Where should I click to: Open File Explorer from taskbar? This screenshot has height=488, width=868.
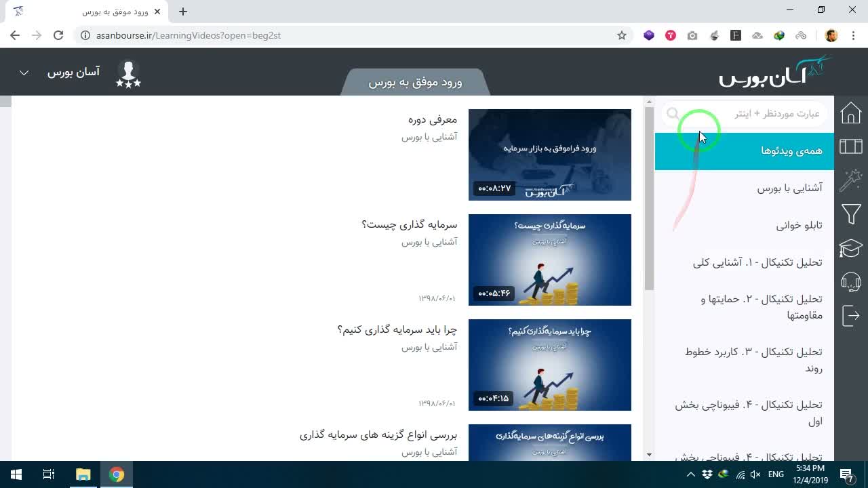[83, 474]
